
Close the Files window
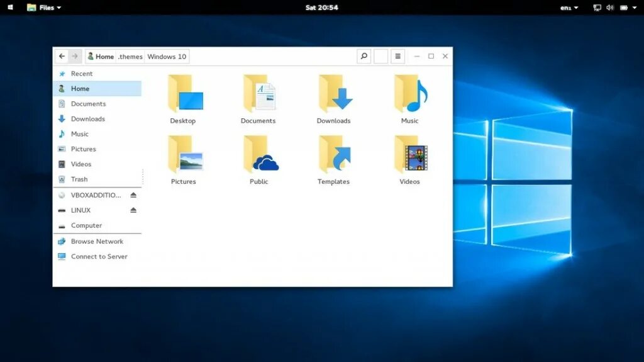click(x=445, y=57)
